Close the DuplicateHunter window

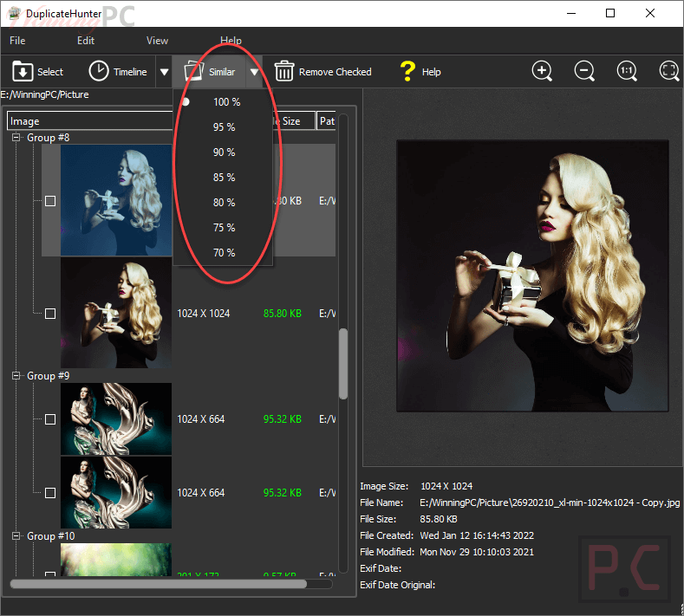pos(650,14)
